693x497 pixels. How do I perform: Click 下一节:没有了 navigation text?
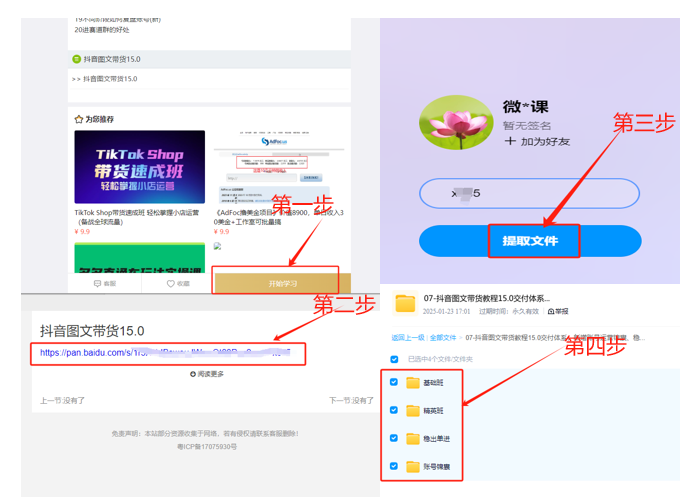pyautogui.click(x=351, y=400)
